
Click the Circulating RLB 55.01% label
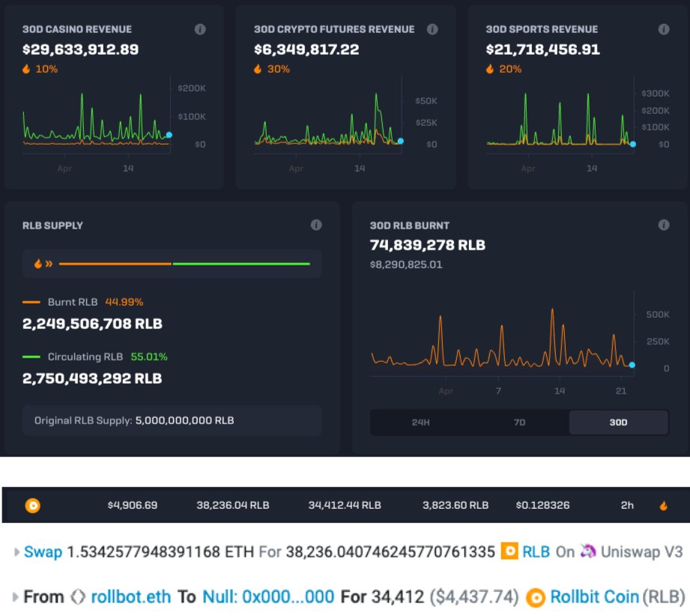click(95, 357)
